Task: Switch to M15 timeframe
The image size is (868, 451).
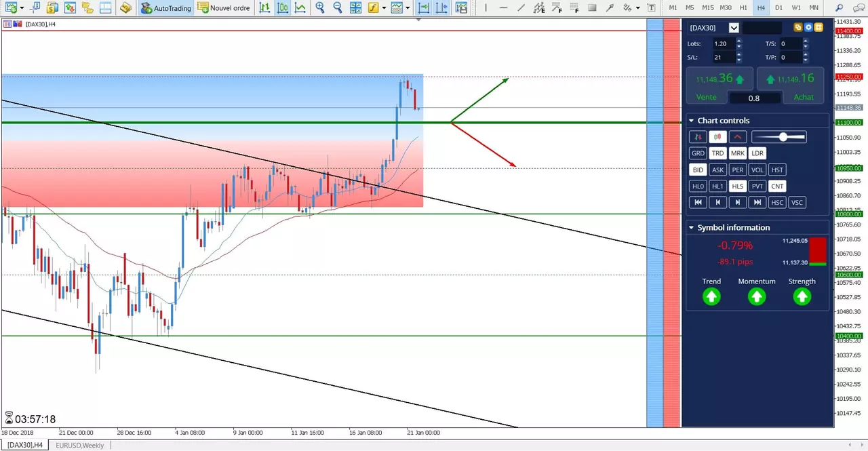Action: click(x=708, y=8)
